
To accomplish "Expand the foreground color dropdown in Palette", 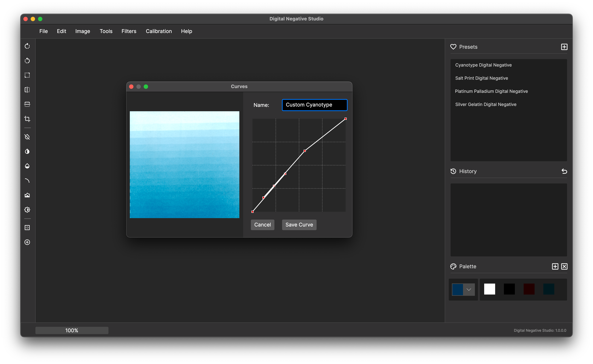I will 469,289.
